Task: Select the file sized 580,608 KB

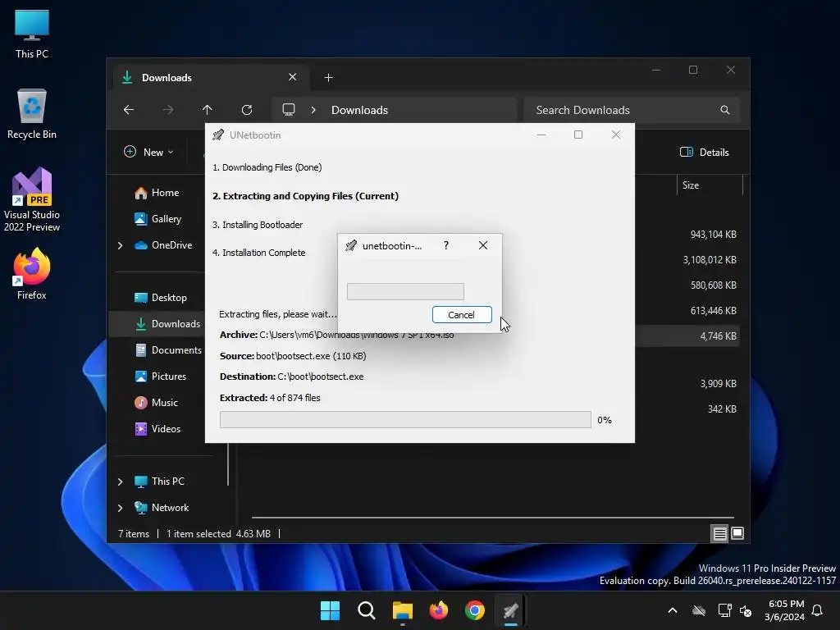Action: (x=713, y=285)
